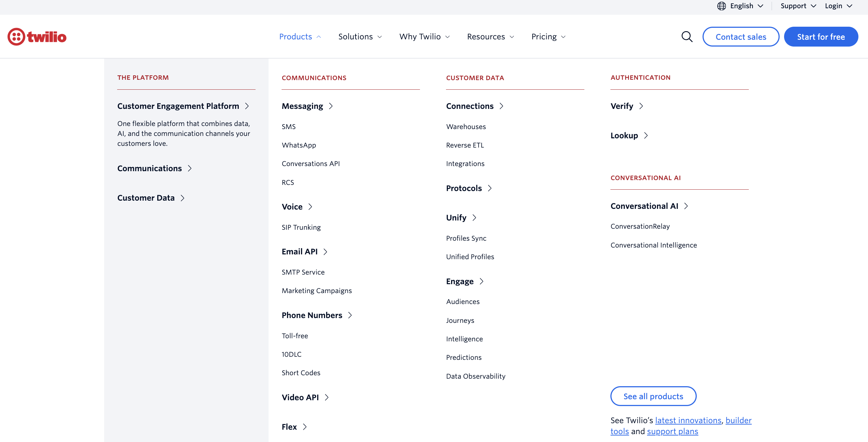
Task: Open the Unified Profiles page
Action: 470,256
